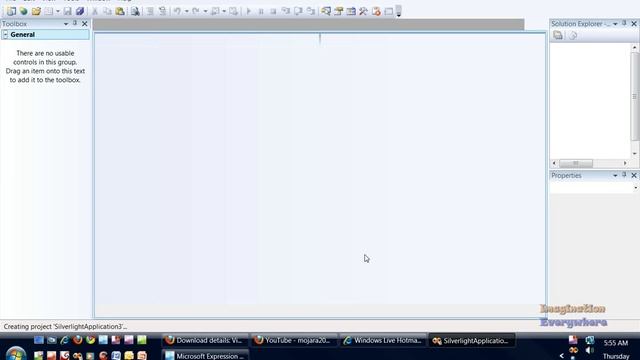Collapse the General toolbox group
This screenshot has width=640, height=360.
pyautogui.click(x=5, y=35)
